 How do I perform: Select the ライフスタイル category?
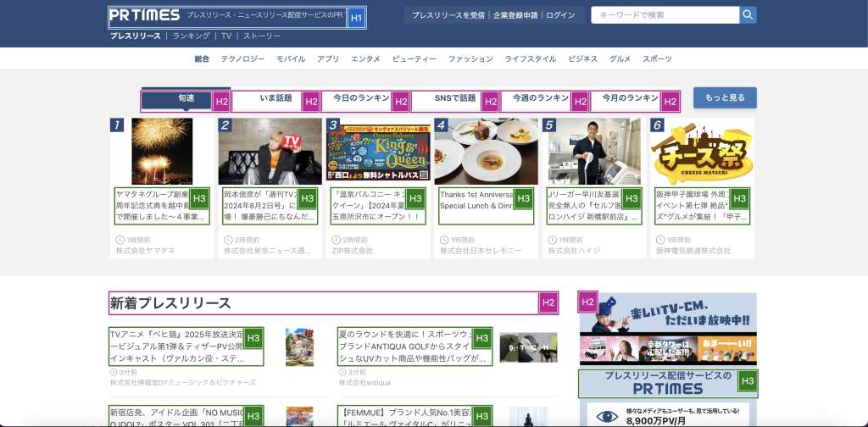coord(530,58)
